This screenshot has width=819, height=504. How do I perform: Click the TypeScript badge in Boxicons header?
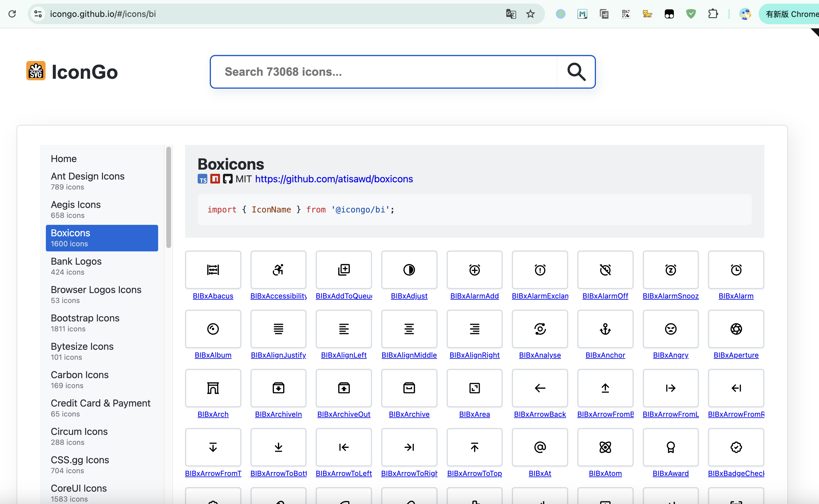pos(202,179)
